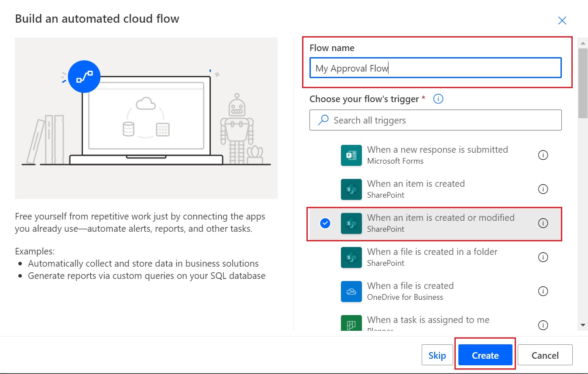
Task: Choose 'When a task is assigned to me'
Action: [428, 320]
